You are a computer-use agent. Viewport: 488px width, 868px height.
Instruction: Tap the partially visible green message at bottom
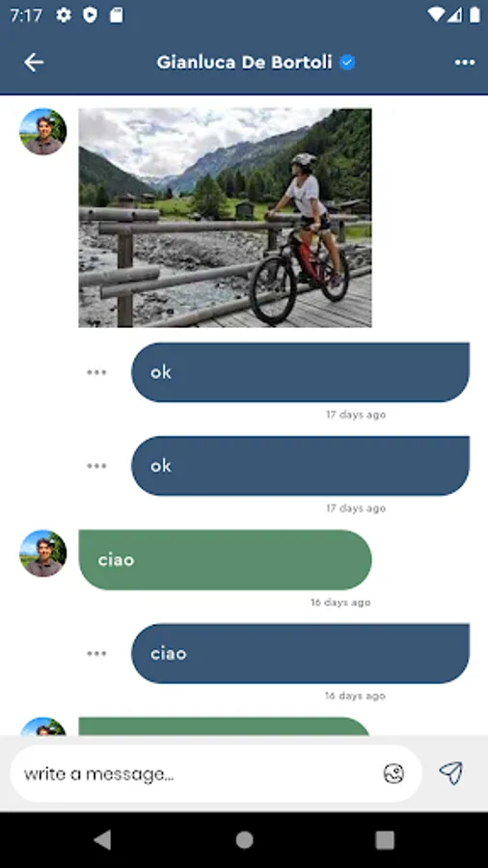(225, 726)
